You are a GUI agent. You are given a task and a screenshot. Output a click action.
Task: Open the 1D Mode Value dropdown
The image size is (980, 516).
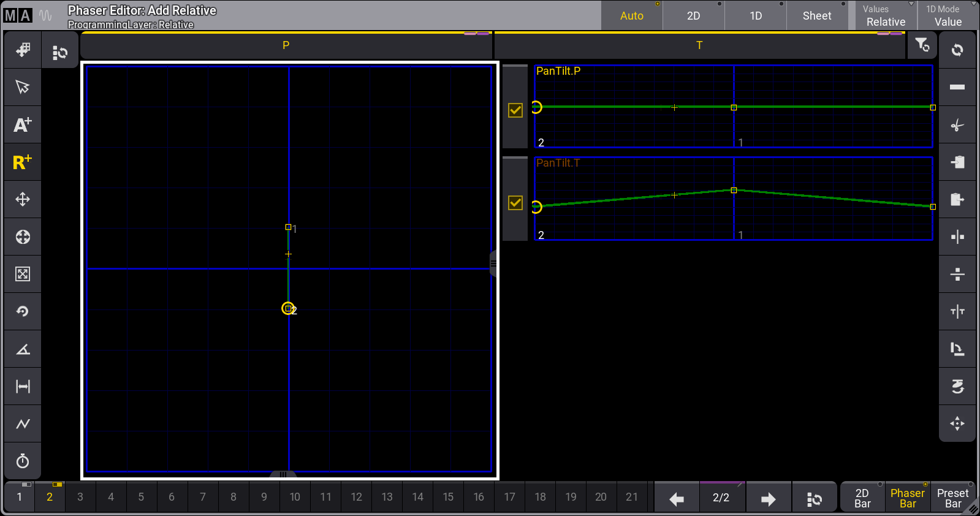[x=948, y=16]
